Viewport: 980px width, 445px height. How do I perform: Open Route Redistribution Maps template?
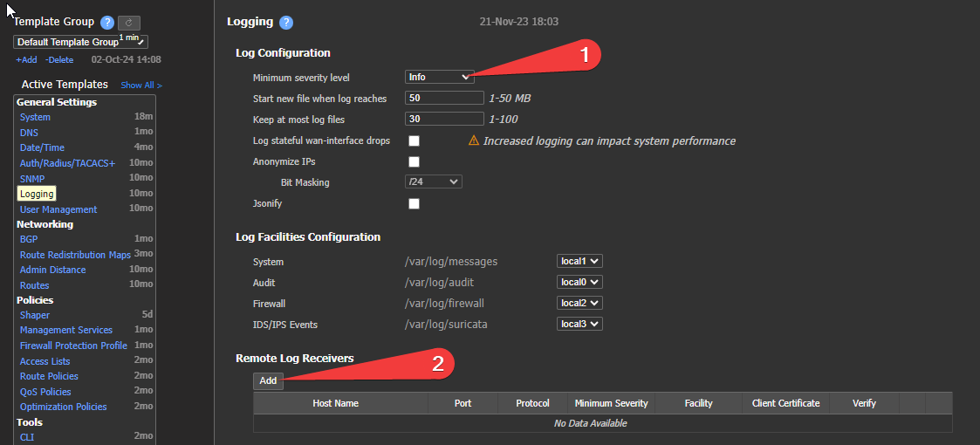[75, 255]
